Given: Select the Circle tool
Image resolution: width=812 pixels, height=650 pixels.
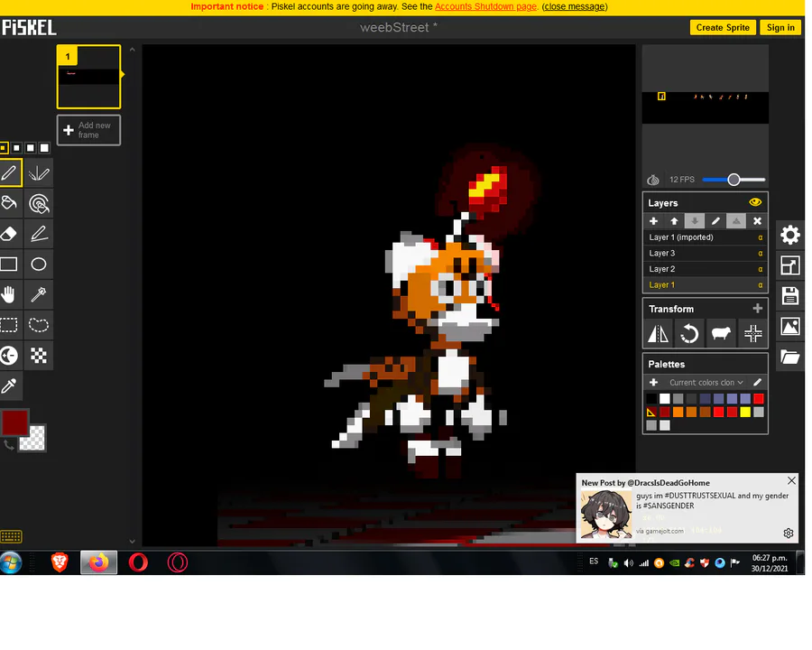Looking at the screenshot, I should point(39,265).
